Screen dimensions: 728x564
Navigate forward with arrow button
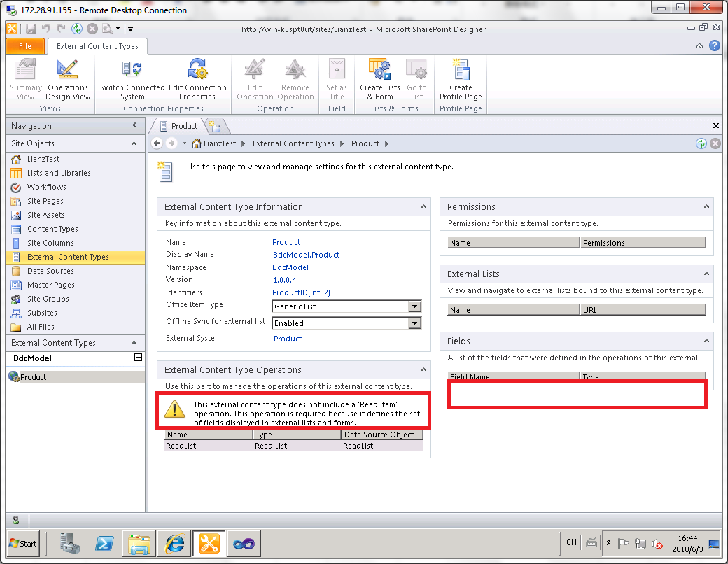[x=171, y=143]
